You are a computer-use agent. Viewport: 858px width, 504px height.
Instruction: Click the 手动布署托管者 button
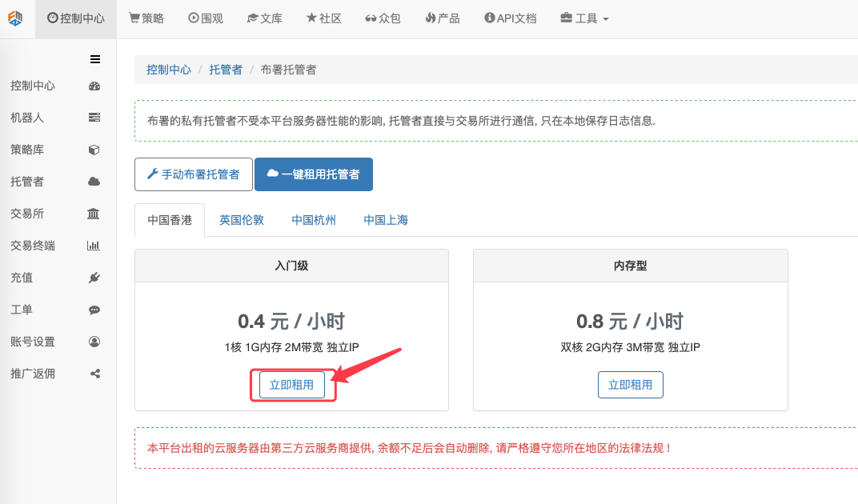[194, 174]
